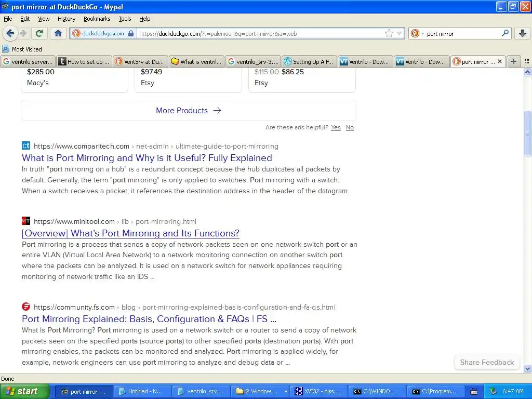Switch to 'C:\Program...' command prompt taskbar item
532x399 pixels.
coord(436,391)
